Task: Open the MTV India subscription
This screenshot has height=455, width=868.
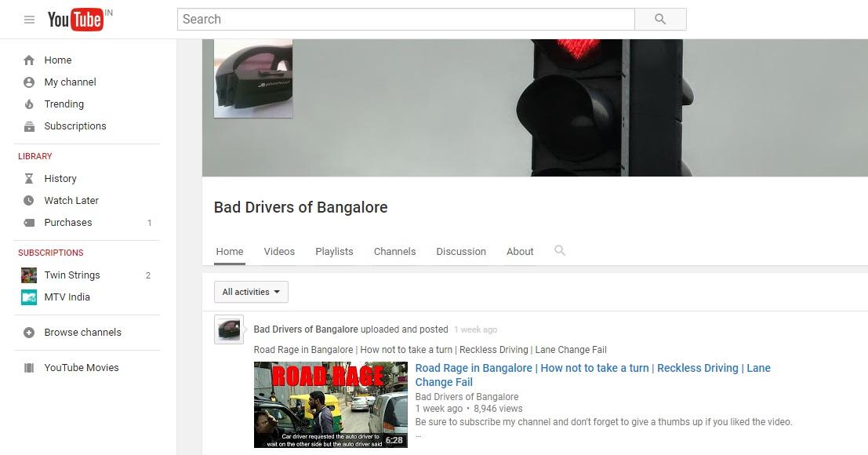Action: (x=67, y=297)
